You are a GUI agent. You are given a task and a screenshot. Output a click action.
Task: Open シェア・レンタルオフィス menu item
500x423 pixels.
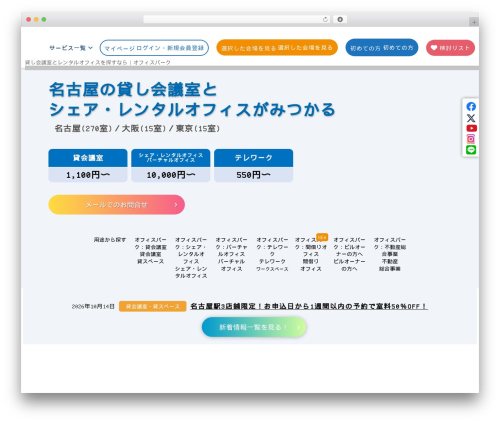tap(191, 258)
